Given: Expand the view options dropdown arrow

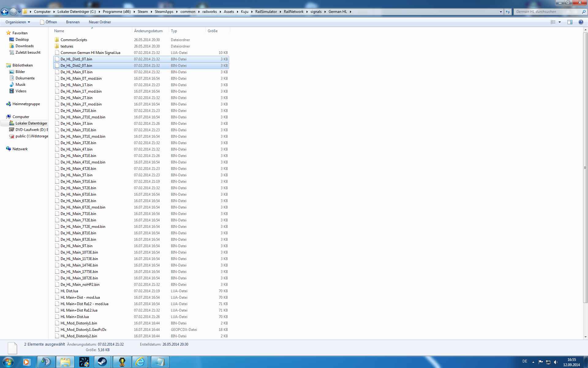Looking at the screenshot, I should 560,22.
